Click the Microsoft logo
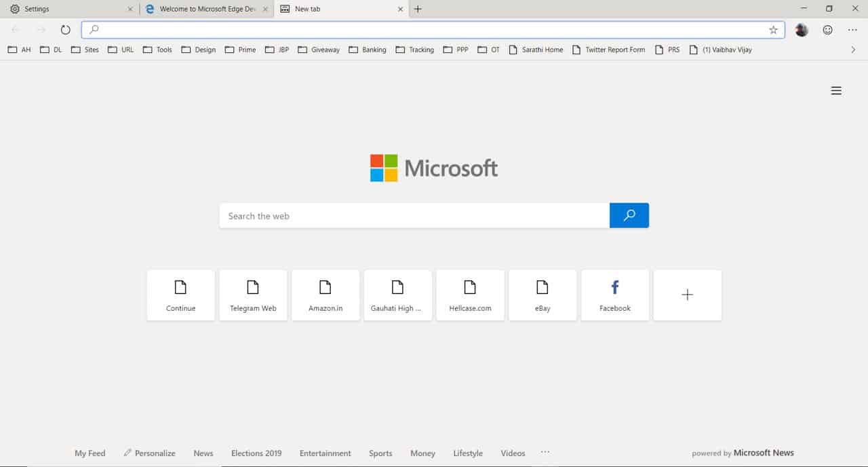 (434, 168)
